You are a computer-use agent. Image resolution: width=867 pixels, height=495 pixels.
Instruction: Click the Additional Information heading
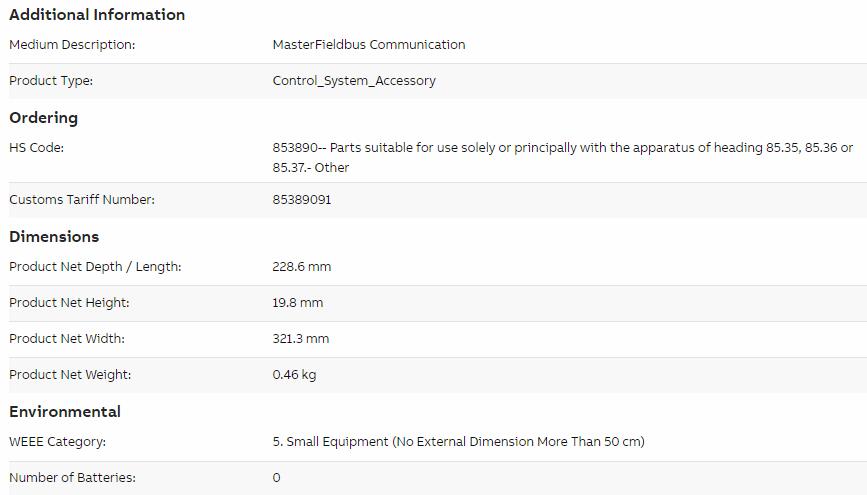click(x=97, y=15)
